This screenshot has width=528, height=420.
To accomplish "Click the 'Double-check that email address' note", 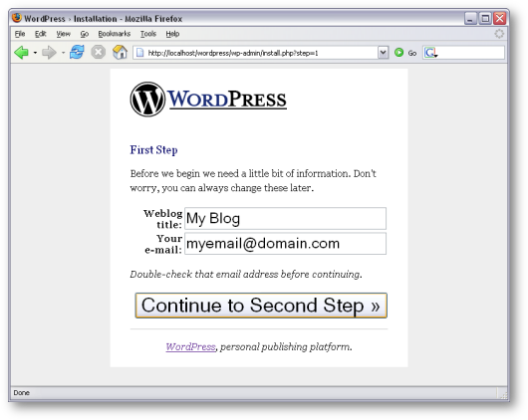I will 246,275.
